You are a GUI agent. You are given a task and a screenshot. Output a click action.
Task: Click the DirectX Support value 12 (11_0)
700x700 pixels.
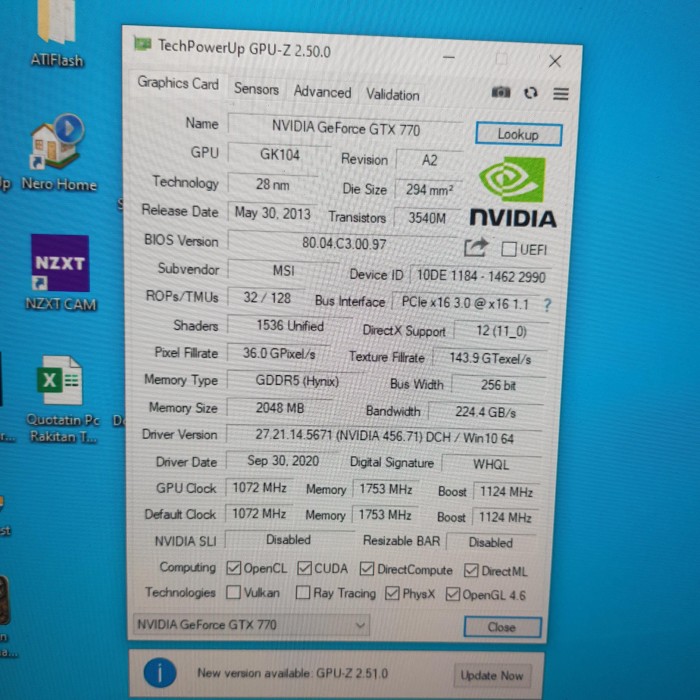point(501,331)
